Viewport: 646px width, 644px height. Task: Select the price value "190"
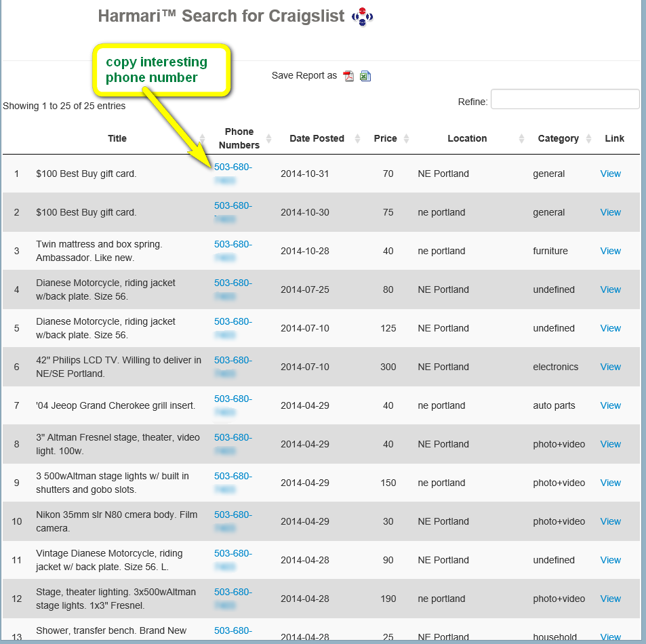388,599
